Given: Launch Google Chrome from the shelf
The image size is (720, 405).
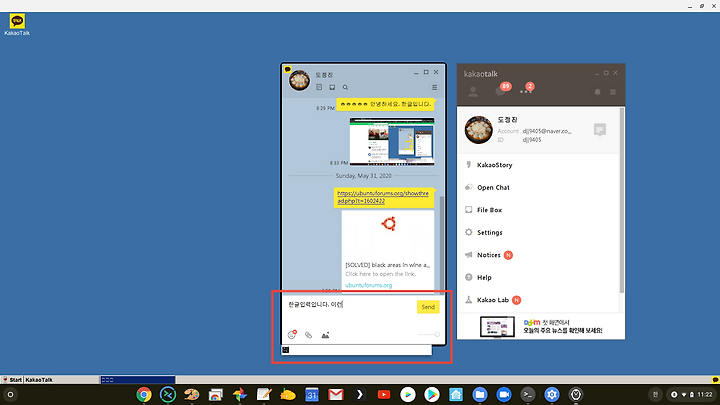Looking at the screenshot, I should click(144, 394).
